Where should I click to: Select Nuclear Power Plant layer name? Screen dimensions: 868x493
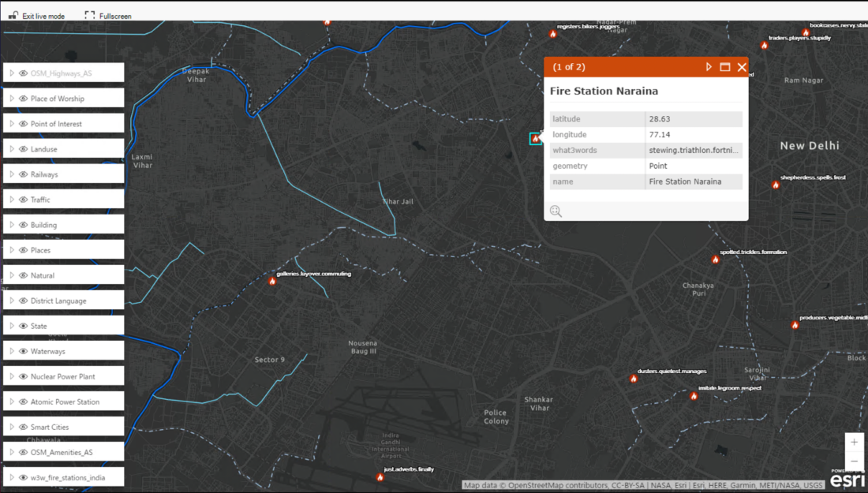coord(62,376)
